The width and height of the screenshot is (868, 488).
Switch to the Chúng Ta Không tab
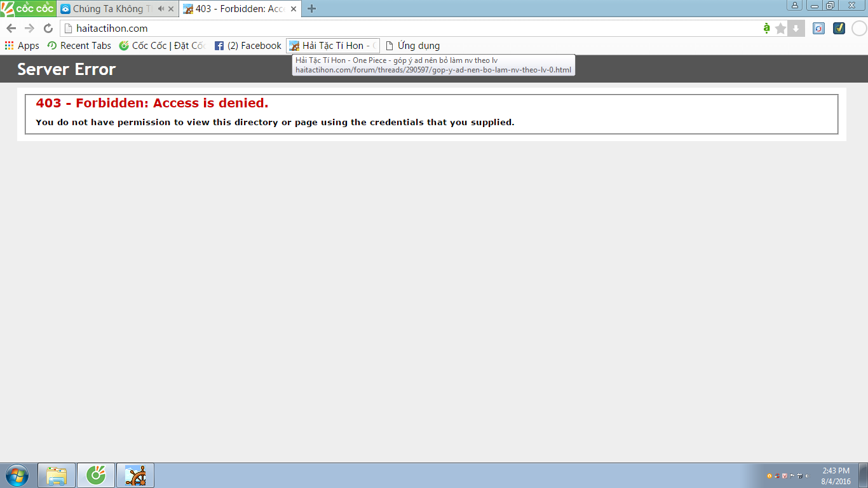pos(108,9)
